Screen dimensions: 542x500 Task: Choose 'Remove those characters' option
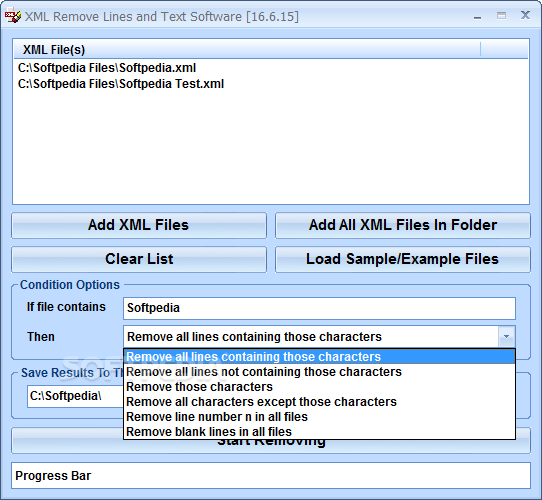point(319,387)
